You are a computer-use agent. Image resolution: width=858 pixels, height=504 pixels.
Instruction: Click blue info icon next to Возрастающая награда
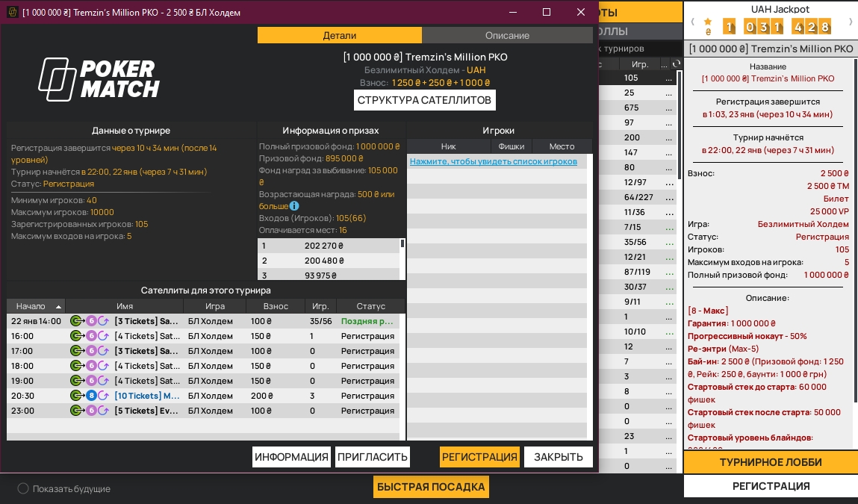point(294,206)
